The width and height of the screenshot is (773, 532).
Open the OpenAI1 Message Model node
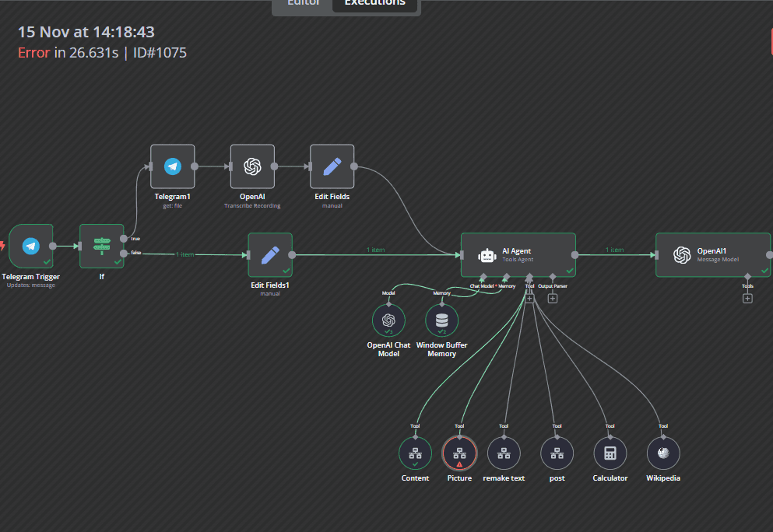pyautogui.click(x=713, y=255)
